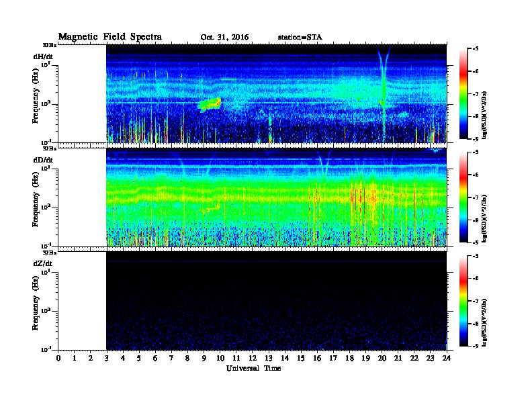Click hour 10 tick label on time axis
The image size is (532, 411).
pyautogui.click(x=220, y=359)
